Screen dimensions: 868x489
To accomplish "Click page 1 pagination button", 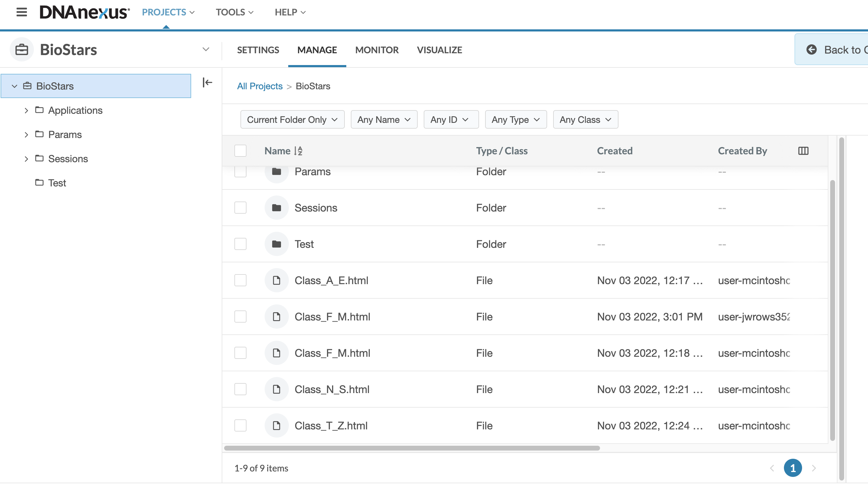I will (x=792, y=468).
